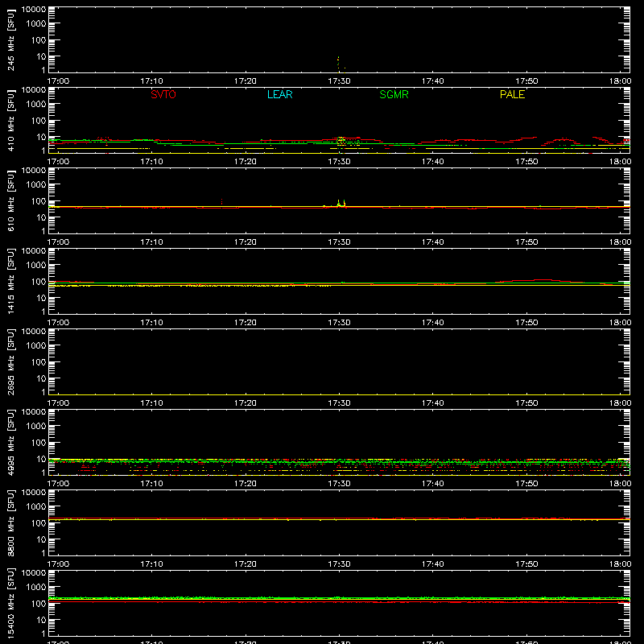Click 17:10 tick label under 410 MHz plot

click(x=151, y=162)
